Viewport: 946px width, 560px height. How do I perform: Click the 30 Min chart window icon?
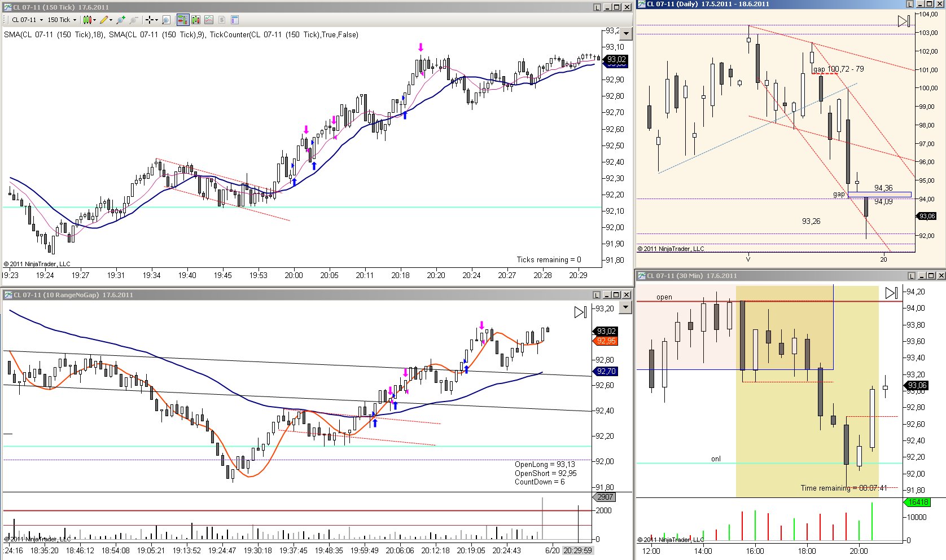click(641, 276)
